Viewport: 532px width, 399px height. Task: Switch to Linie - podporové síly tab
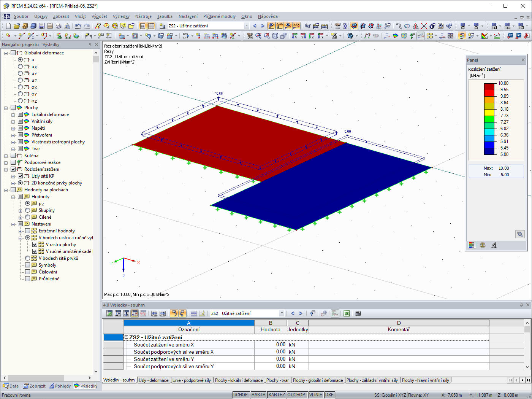pyautogui.click(x=192, y=380)
